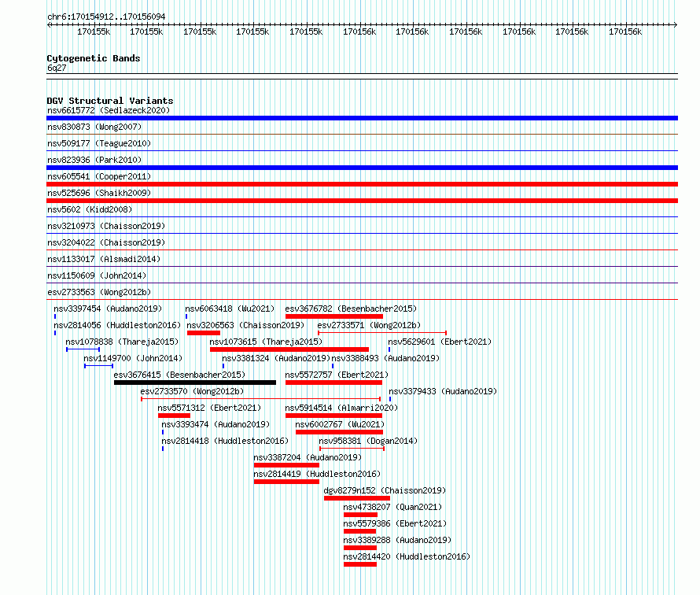Select dgv8279n152 (Chaisson2019) label
This screenshot has height=595, width=700.
(385, 490)
